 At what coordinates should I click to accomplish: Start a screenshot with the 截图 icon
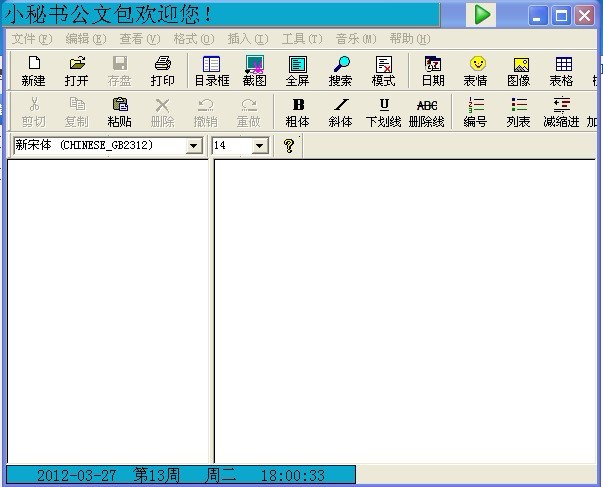tap(255, 71)
